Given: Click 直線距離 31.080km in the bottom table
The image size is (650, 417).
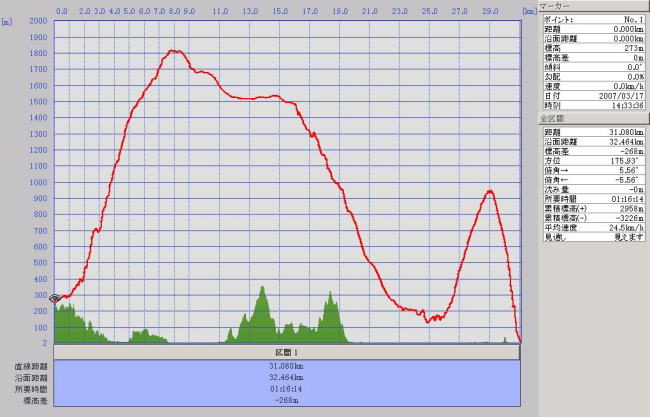Looking at the screenshot, I should tap(286, 366).
